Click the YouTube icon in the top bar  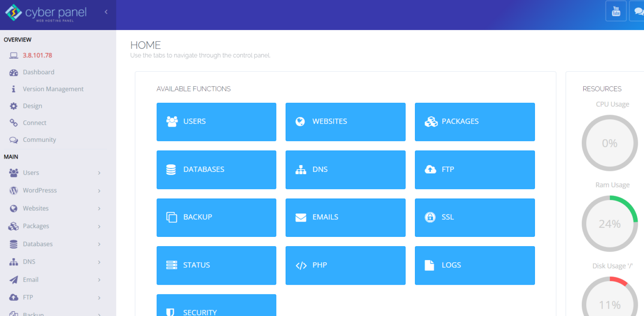coord(616,11)
